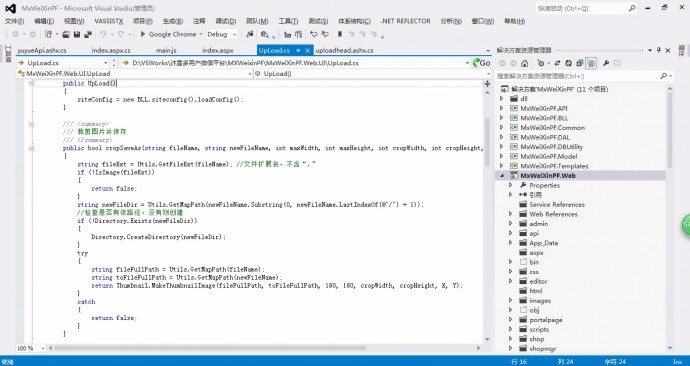690x366 pixels.
Task: Select the Service References folder
Action: [557, 205]
